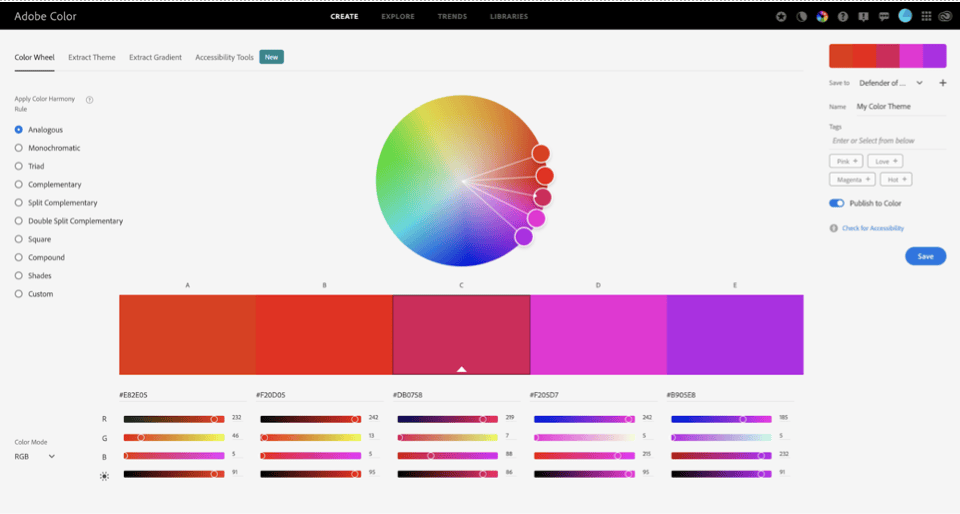
Task: Select the Shades harmony rule
Action: [33, 276]
